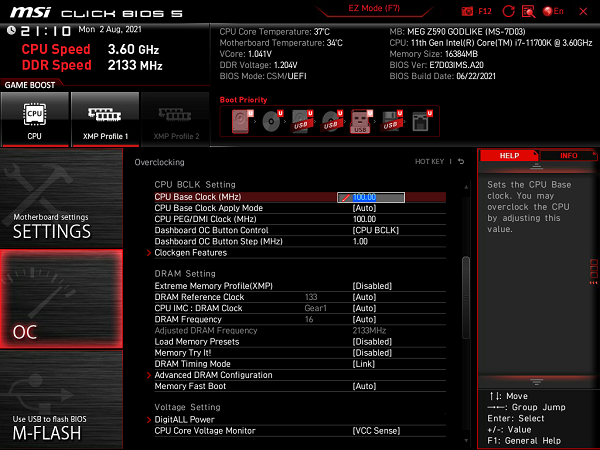The width and height of the screenshot is (600, 450).
Task: Toggle XMP Profile 2
Action: (x=175, y=118)
